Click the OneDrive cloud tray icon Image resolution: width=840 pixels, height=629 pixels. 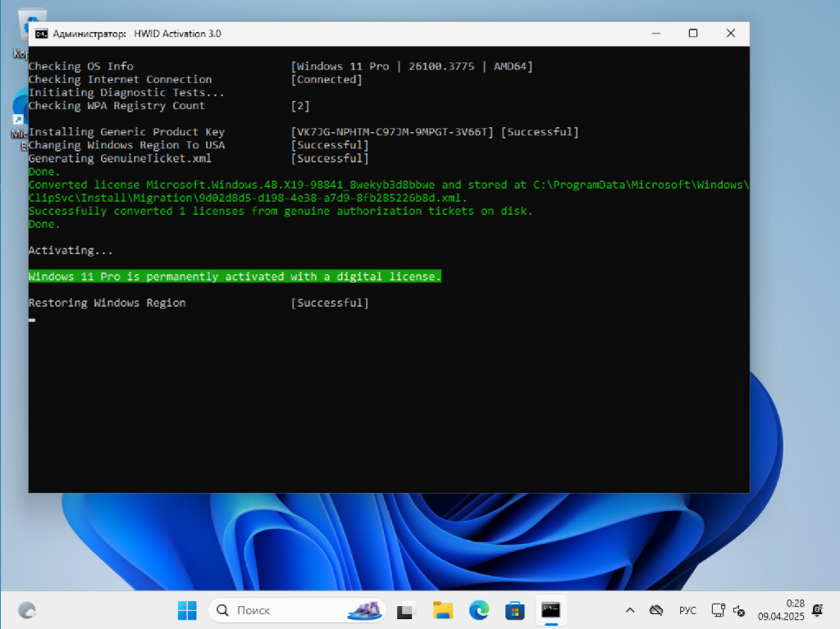pos(656,610)
